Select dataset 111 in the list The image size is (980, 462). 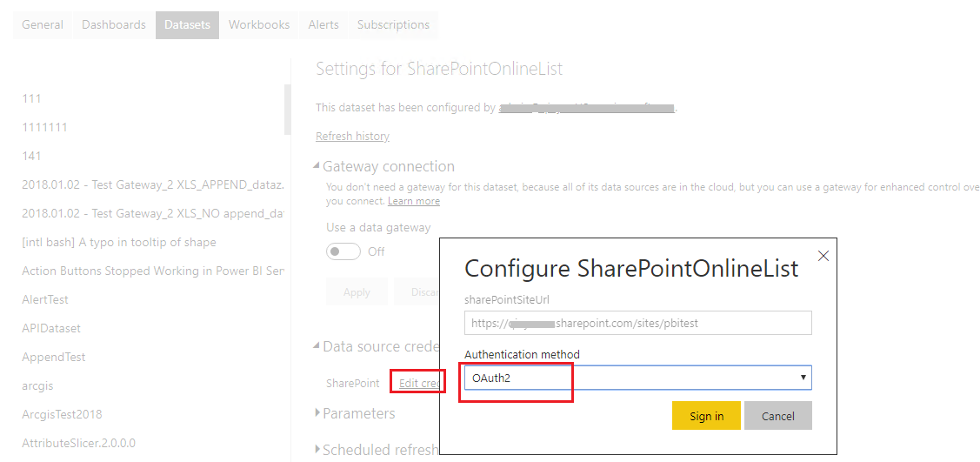pos(31,99)
